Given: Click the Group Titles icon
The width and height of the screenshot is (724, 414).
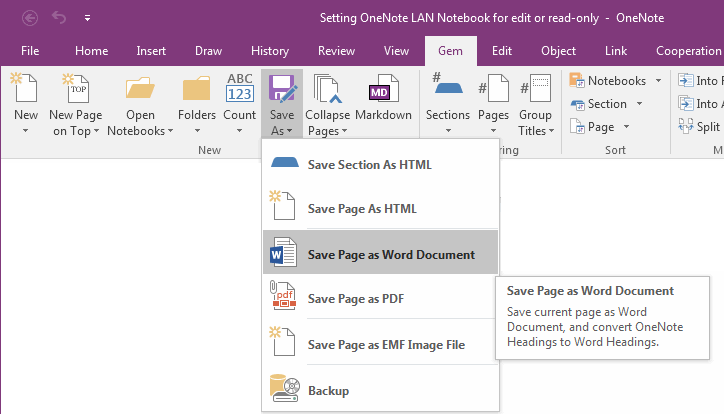Looking at the screenshot, I should click(x=536, y=87).
